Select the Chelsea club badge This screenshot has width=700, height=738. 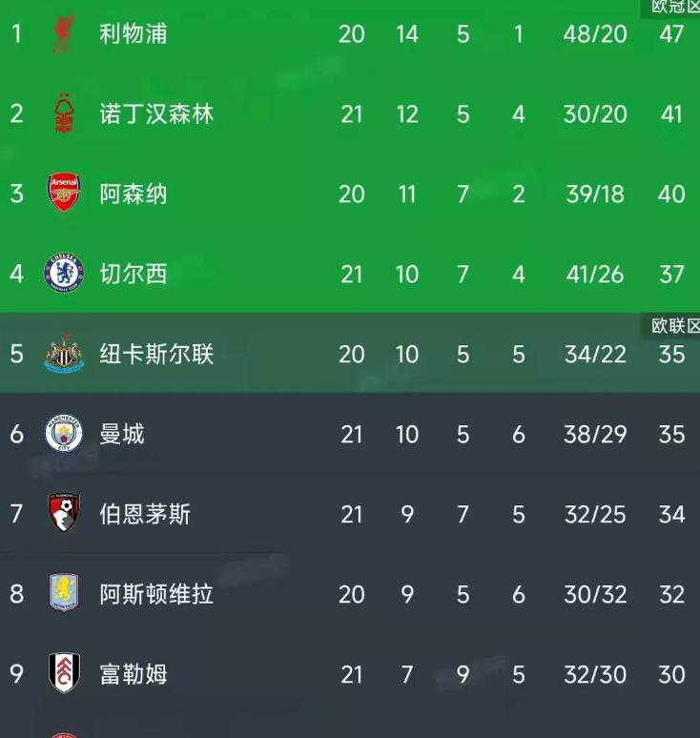pyautogui.click(x=64, y=273)
